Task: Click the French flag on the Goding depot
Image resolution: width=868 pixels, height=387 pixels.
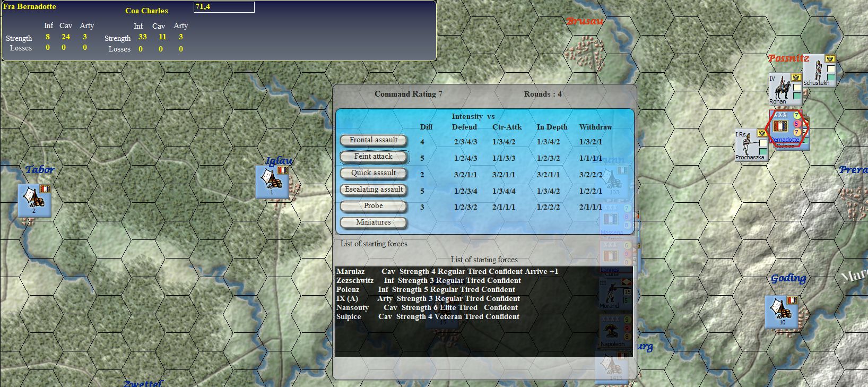Action: click(792, 300)
